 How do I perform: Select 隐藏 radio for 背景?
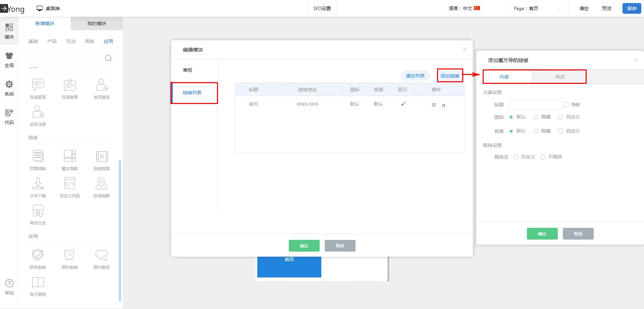coord(536,131)
